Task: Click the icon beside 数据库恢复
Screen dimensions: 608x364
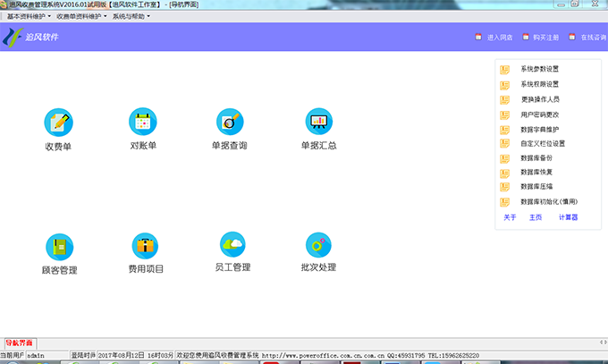Action: pos(504,173)
